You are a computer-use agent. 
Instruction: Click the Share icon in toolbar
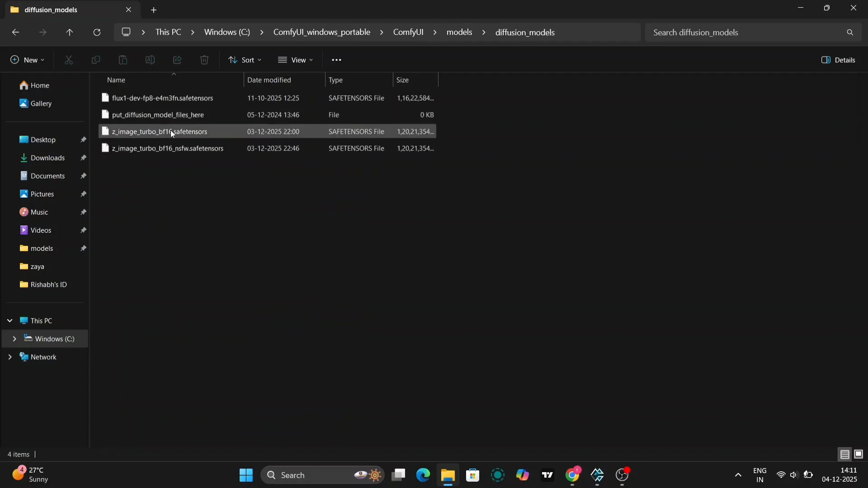tap(177, 60)
